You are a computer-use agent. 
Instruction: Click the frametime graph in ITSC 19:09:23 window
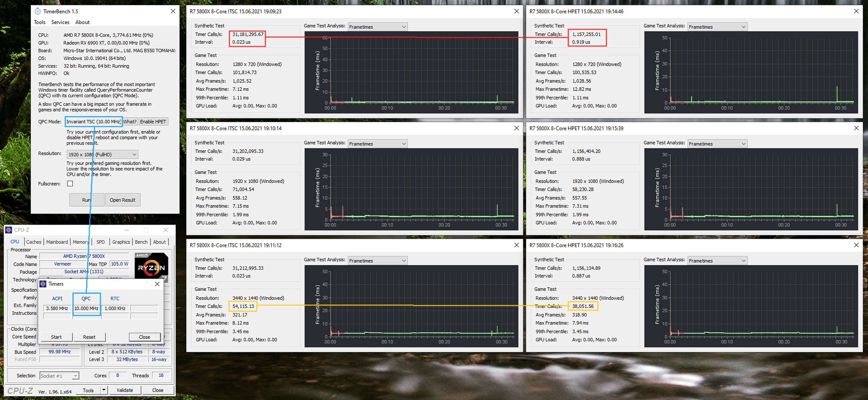point(411,72)
